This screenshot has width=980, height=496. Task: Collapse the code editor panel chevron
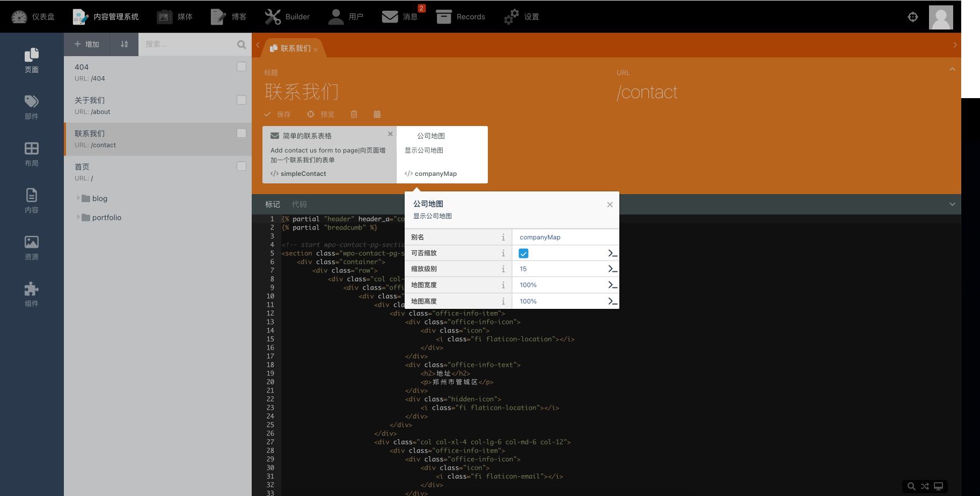952,204
